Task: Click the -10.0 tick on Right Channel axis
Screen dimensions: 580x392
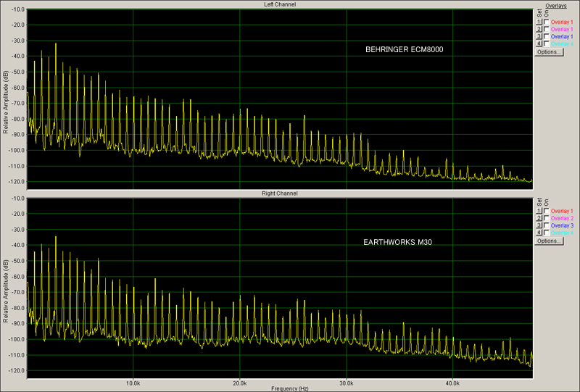Action: (18, 199)
